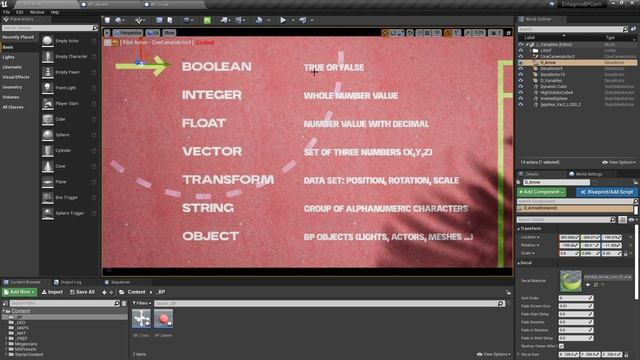Click the Point Light placement icon
Image resolution: width=640 pixels, height=360 pixels.
click(x=48, y=88)
